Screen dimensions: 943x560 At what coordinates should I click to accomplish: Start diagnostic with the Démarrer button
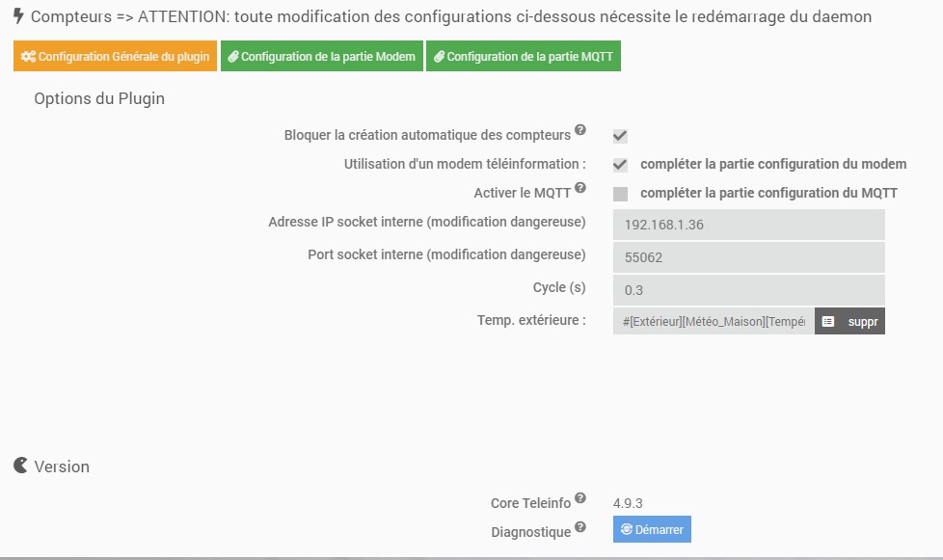pos(652,529)
